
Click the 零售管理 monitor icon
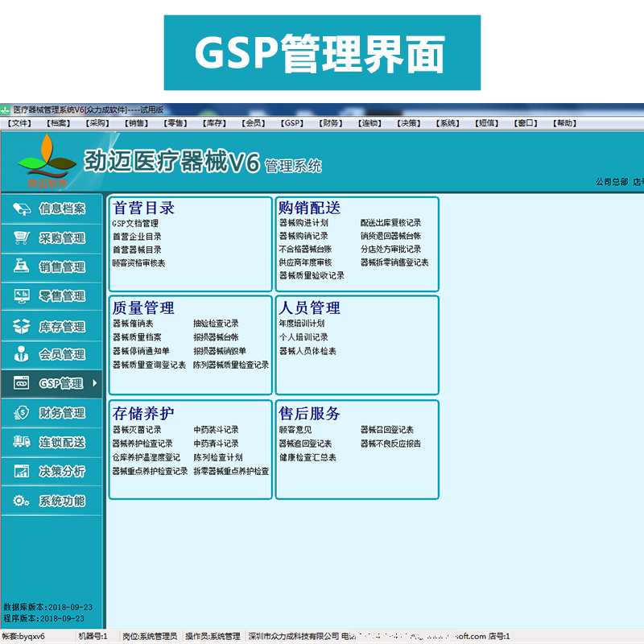click(x=22, y=295)
